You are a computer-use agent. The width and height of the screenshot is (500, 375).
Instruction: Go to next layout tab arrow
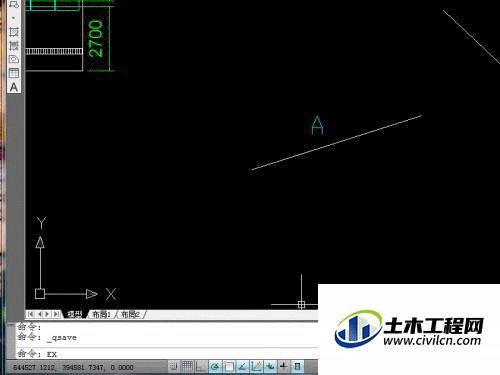[x=48, y=314]
